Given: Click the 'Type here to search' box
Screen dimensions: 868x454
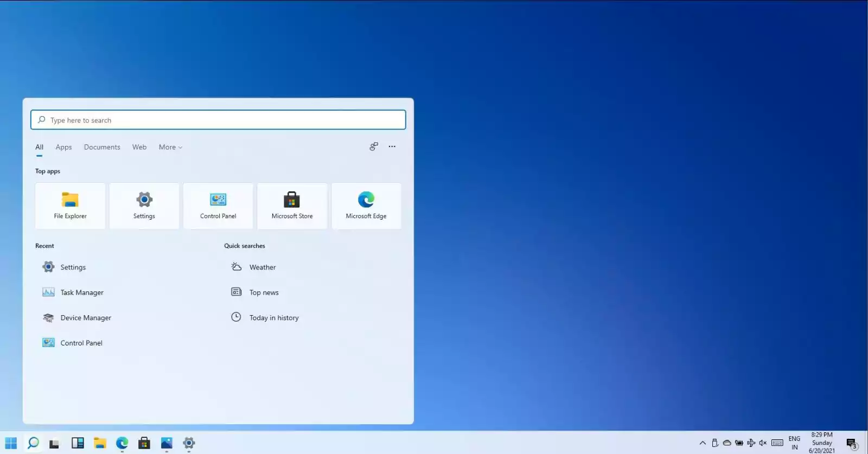Looking at the screenshot, I should point(218,120).
